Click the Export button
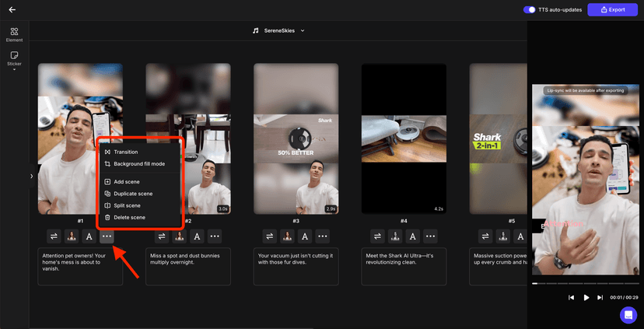Viewport: 644px width, 329px height. 612,10
